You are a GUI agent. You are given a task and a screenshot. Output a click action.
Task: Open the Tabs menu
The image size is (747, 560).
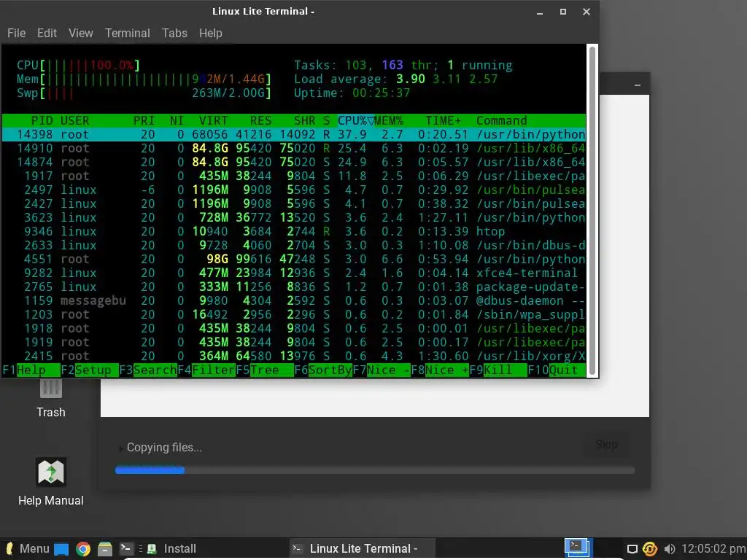pos(174,33)
